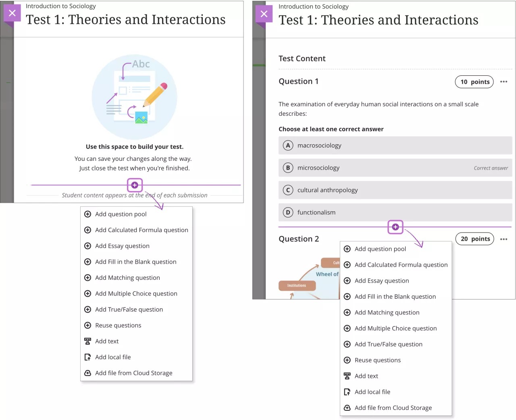This screenshot has width=516, height=420.
Task: Open the ellipsis menu for Question 1
Action: click(x=504, y=82)
